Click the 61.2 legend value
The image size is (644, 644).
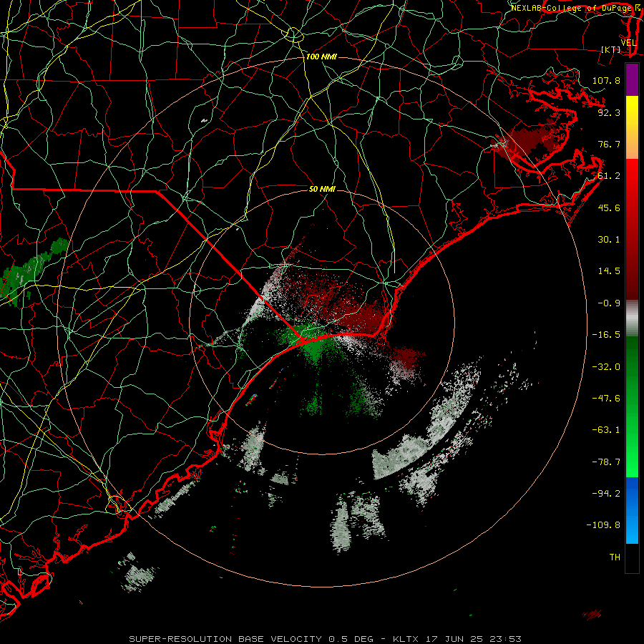click(x=609, y=176)
